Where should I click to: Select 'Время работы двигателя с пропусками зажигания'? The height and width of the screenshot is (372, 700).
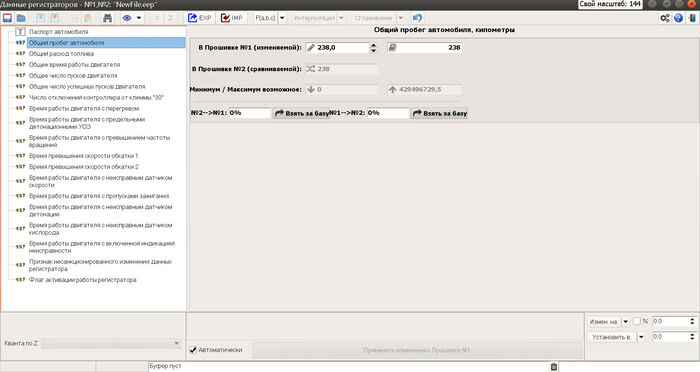pyautogui.click(x=99, y=196)
